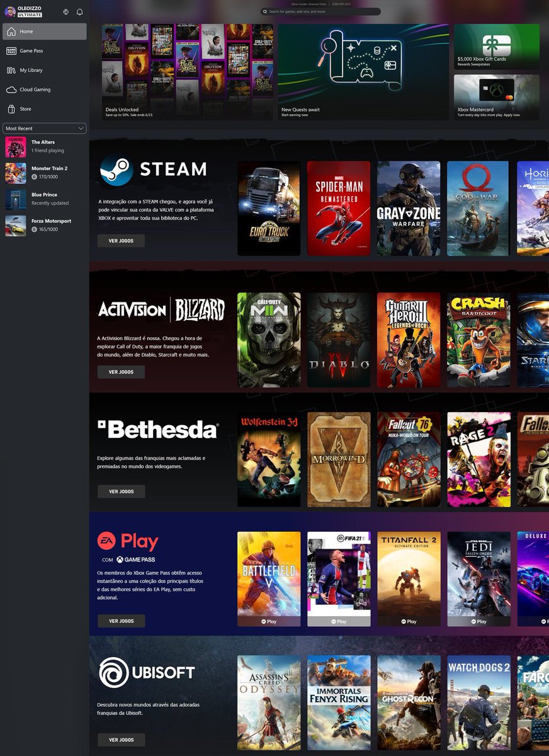Screen dimensions: 549x756
Task: Open Spider-Man Remastered cover
Action: pos(339,209)
